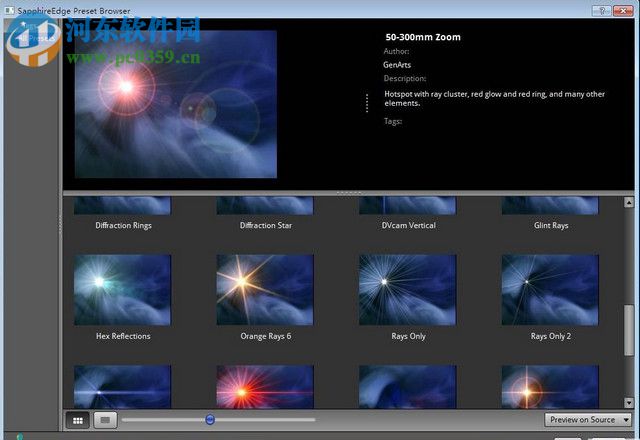Click the large 50-300mm Zoom preview image
The image size is (640, 440).
(176, 104)
